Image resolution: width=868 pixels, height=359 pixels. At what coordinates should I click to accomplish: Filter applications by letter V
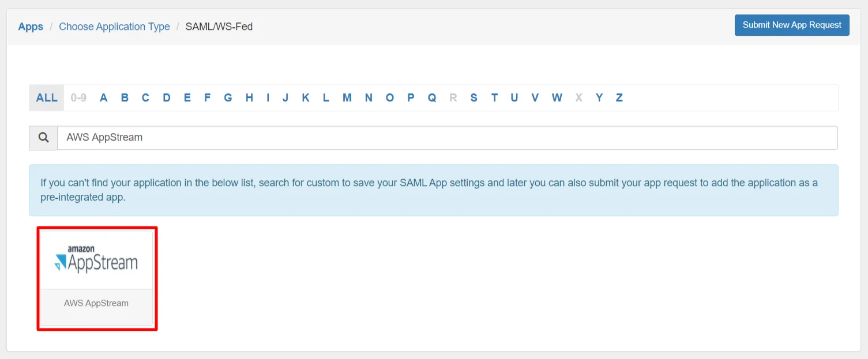pyautogui.click(x=535, y=97)
